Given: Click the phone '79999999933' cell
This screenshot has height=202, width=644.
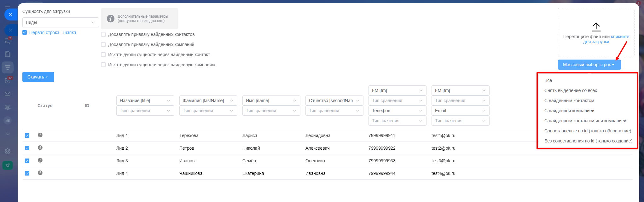Looking at the screenshot, I should click(x=382, y=161).
